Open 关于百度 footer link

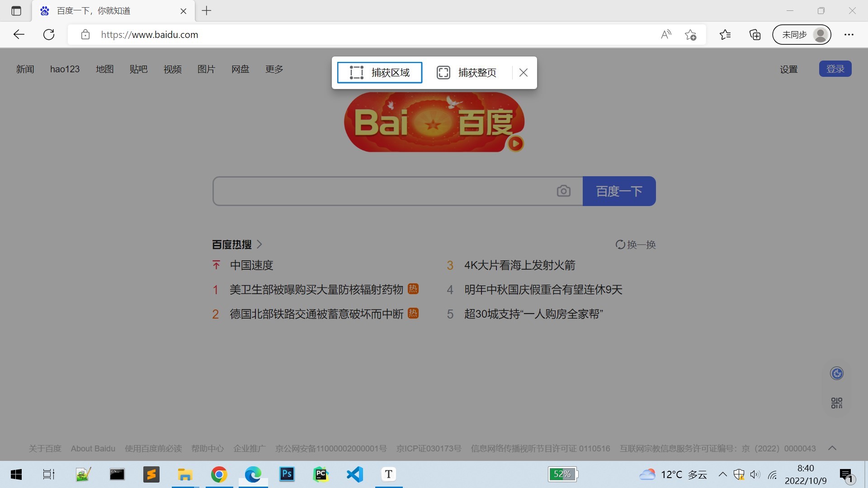click(45, 449)
